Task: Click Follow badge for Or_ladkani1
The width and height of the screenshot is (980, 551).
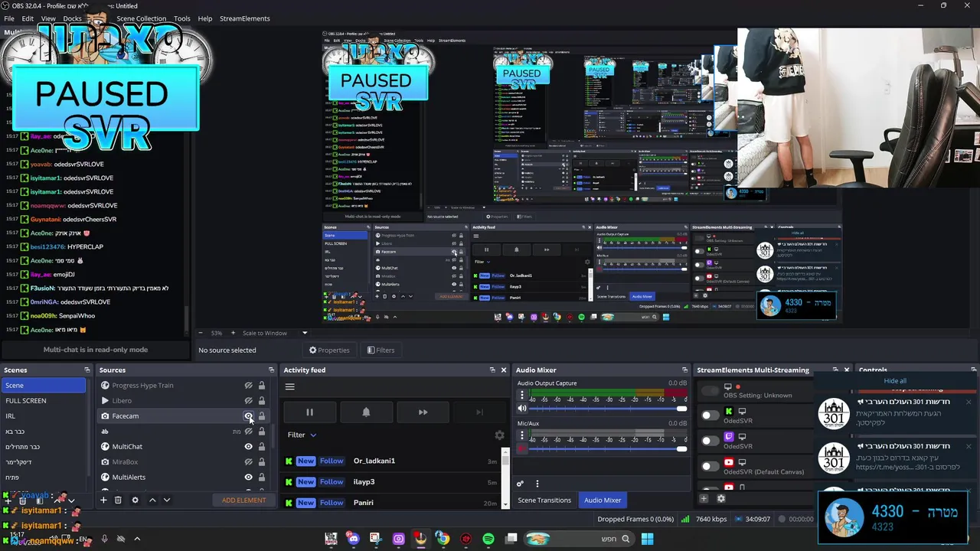Action: click(332, 461)
